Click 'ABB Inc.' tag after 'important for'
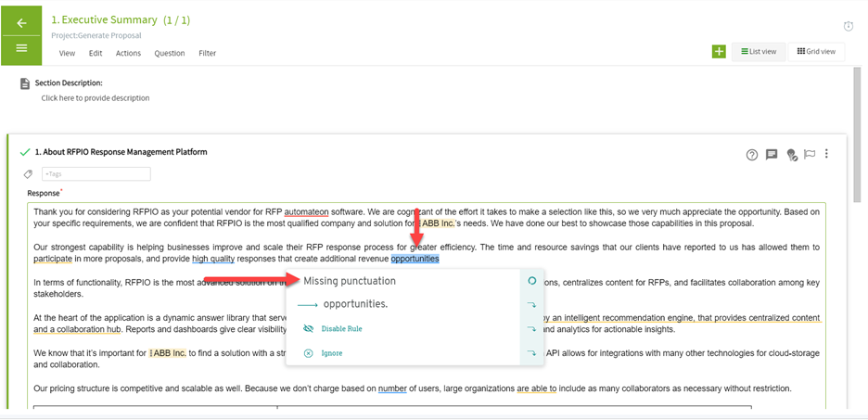 168,353
